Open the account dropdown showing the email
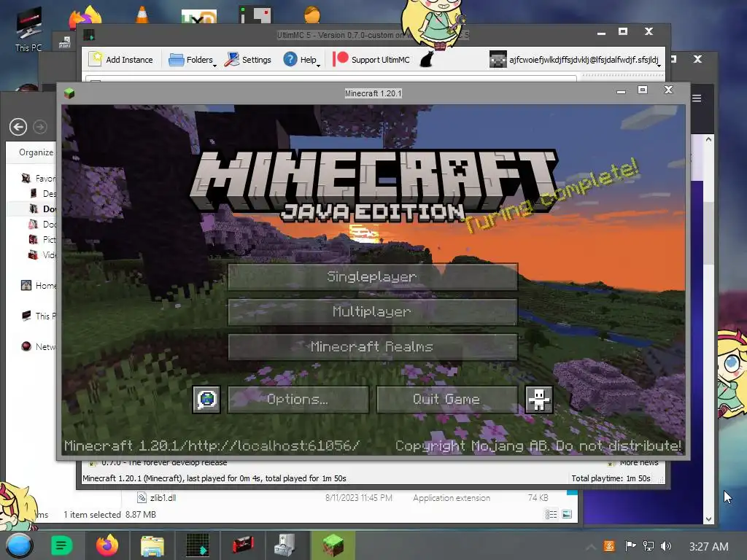747x560 pixels. click(x=576, y=60)
